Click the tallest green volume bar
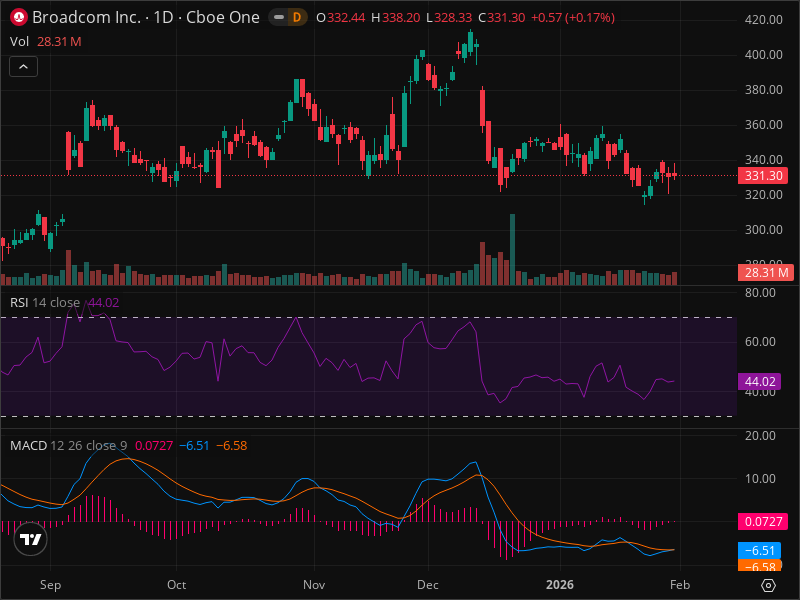Viewport: 800px width, 600px height. coord(512,249)
